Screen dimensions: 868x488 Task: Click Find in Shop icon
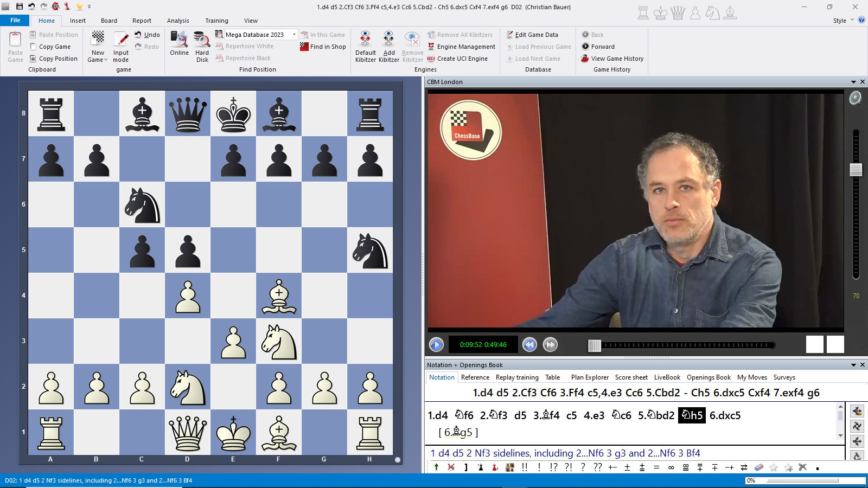coord(304,47)
